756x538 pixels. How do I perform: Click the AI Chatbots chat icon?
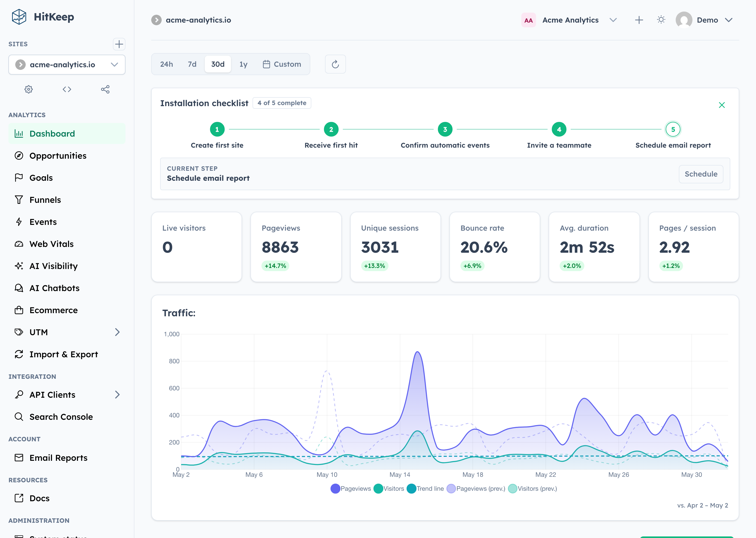pos(19,288)
